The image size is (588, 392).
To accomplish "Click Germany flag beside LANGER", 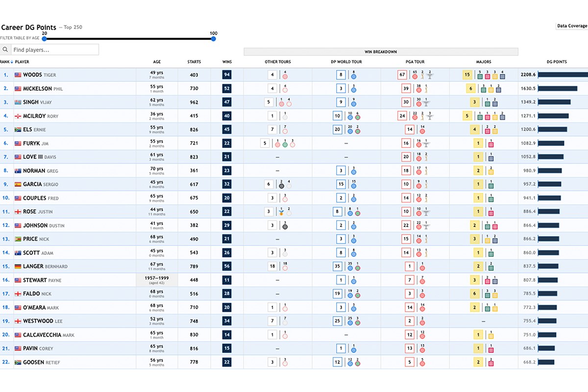I will 18,267.
